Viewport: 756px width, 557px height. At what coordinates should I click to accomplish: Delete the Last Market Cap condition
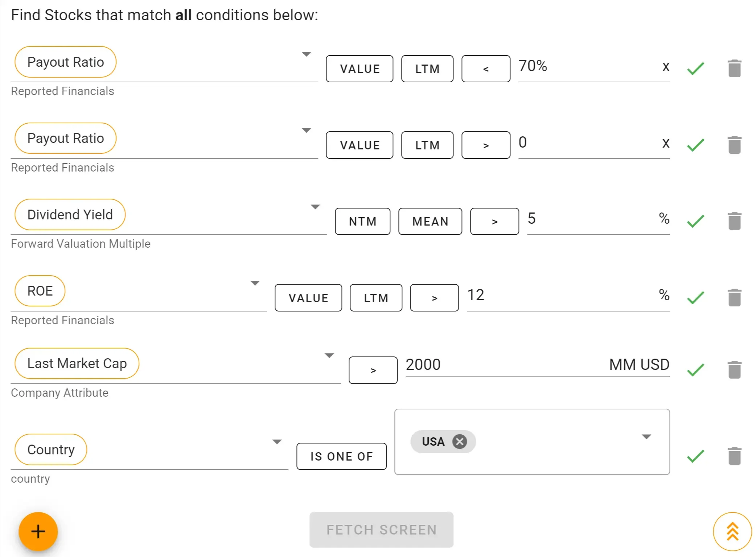click(x=734, y=370)
